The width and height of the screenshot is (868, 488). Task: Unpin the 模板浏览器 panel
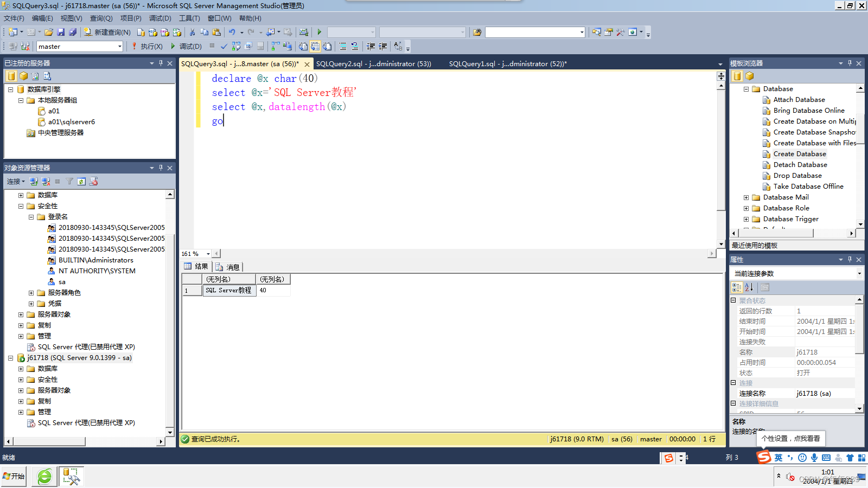850,62
